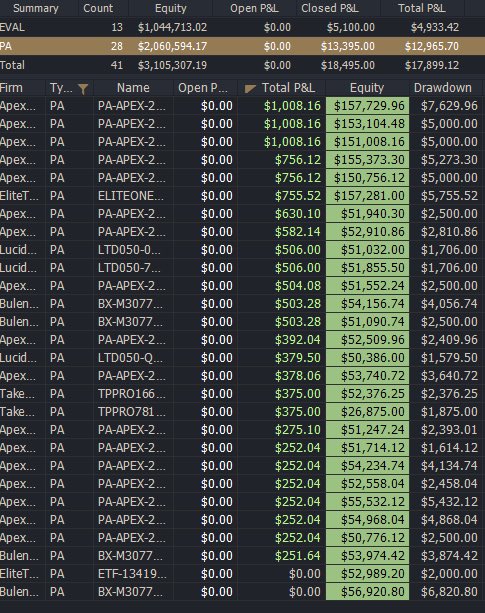The height and width of the screenshot is (613, 485).
Task: Select the TPPRO166... account name
Action: (132, 393)
